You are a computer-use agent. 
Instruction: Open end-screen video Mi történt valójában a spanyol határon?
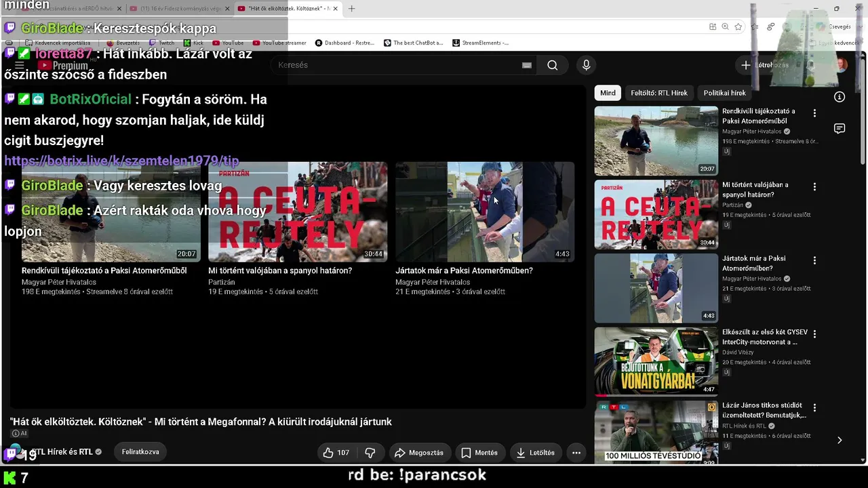280,270
